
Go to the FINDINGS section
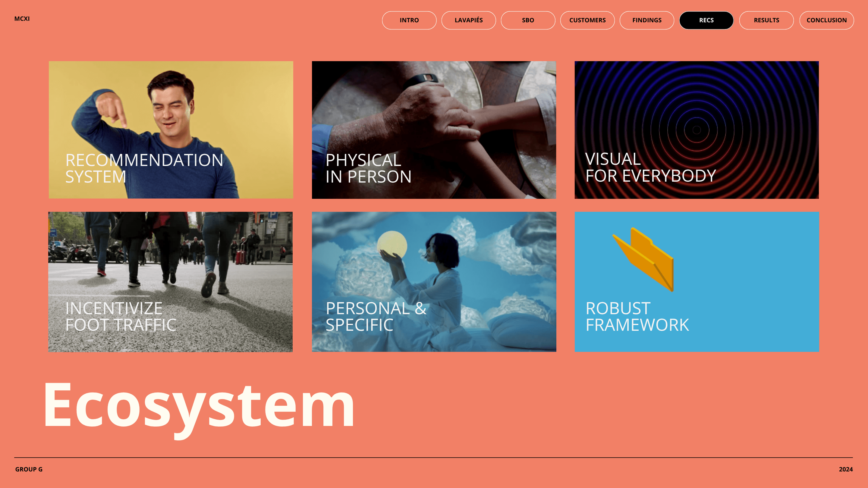point(646,20)
